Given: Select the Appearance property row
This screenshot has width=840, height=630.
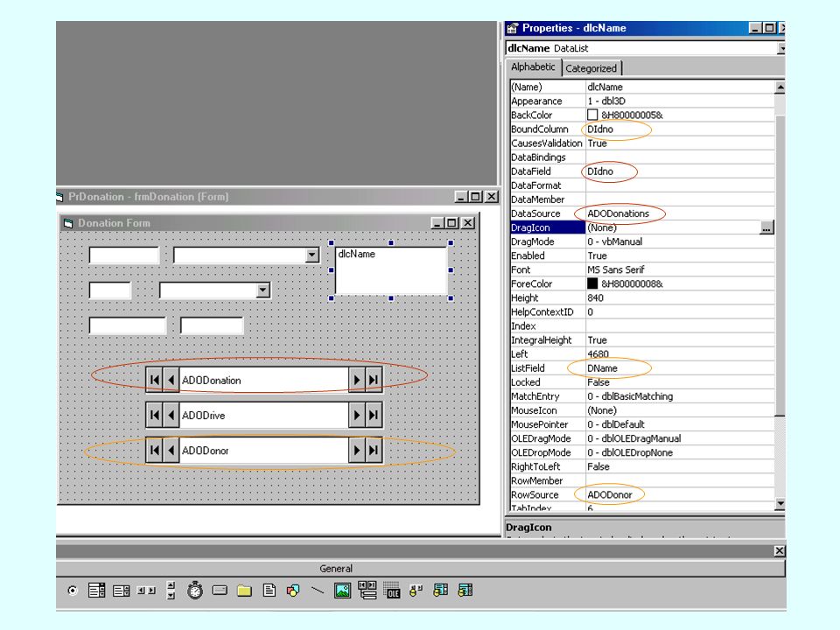Looking at the screenshot, I should 642,101.
